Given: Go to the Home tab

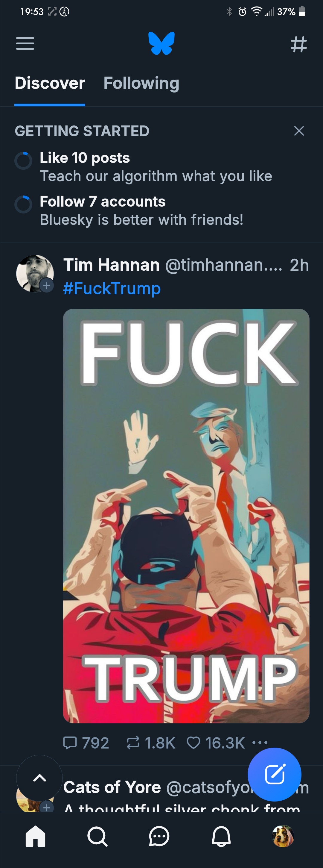Looking at the screenshot, I should click(x=35, y=836).
